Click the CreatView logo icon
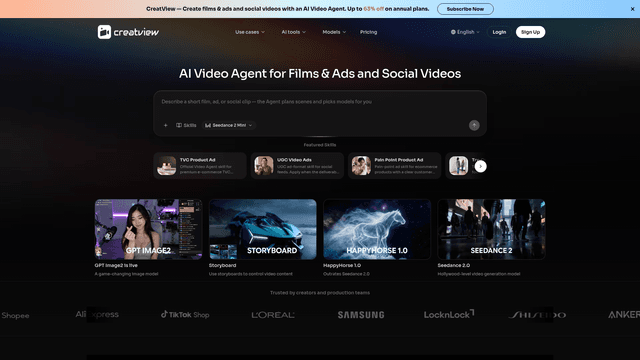Image resolution: width=640 pixels, height=360 pixels. [104, 32]
